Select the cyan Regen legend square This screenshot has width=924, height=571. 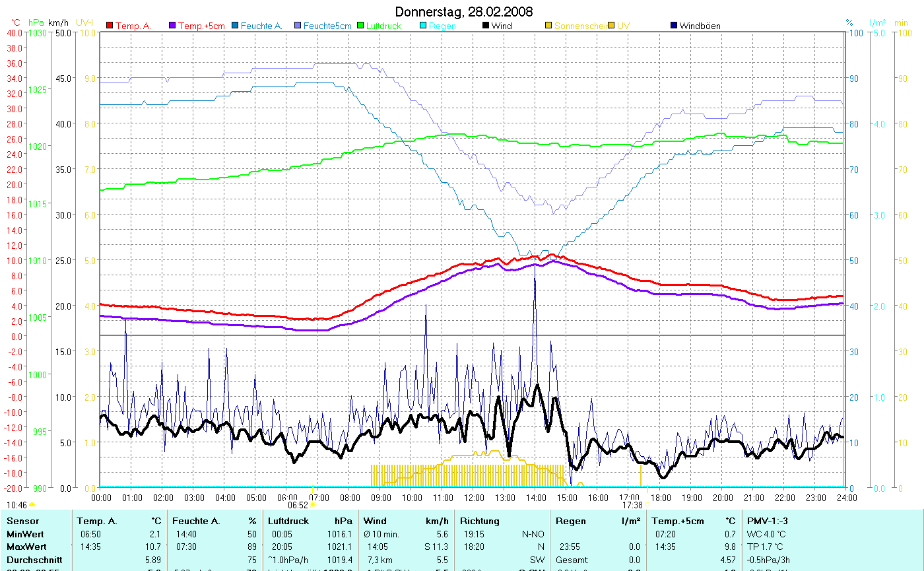(x=423, y=26)
